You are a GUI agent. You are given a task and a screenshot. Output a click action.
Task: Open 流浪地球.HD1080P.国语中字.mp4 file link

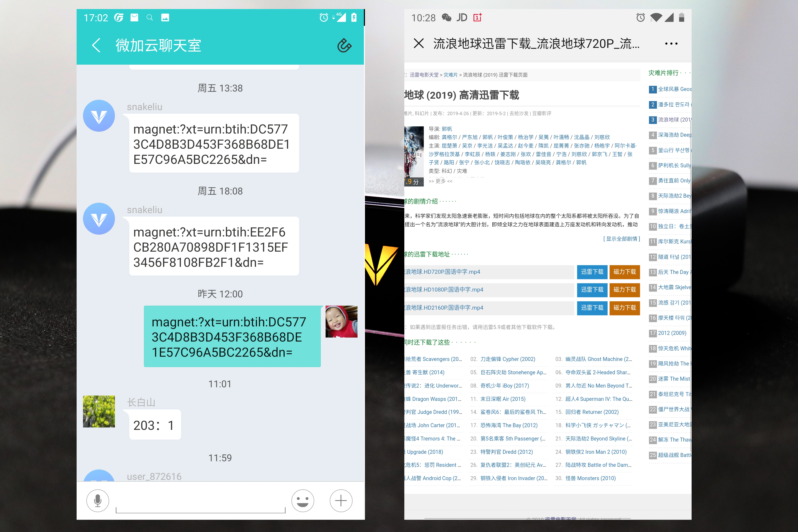444,290
